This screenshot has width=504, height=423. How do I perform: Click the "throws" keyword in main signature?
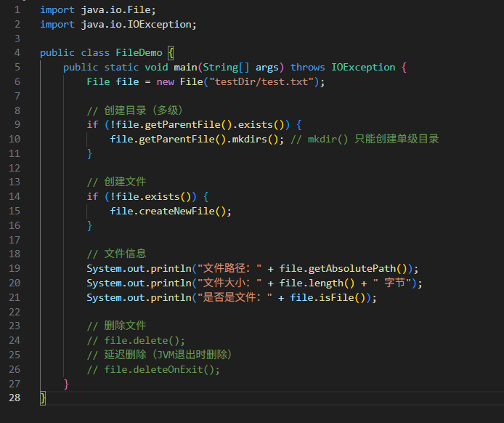click(x=308, y=68)
